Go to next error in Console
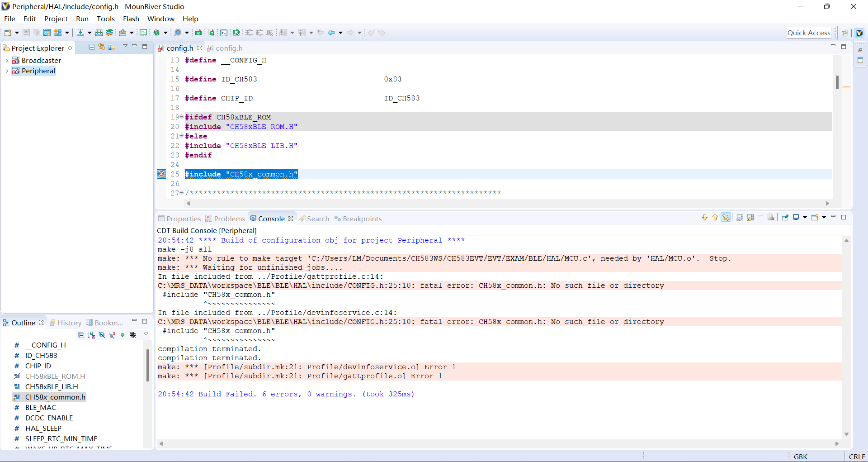The image size is (868, 462). pos(705,218)
